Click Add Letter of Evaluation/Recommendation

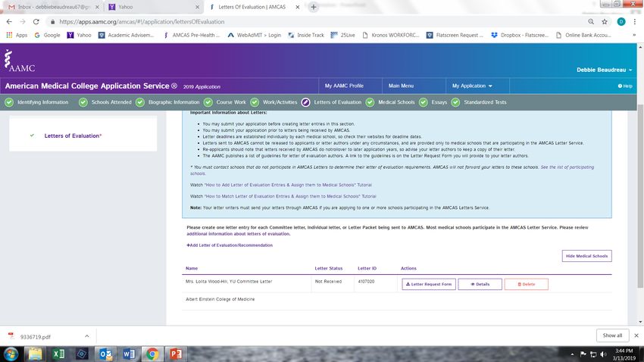click(230, 245)
